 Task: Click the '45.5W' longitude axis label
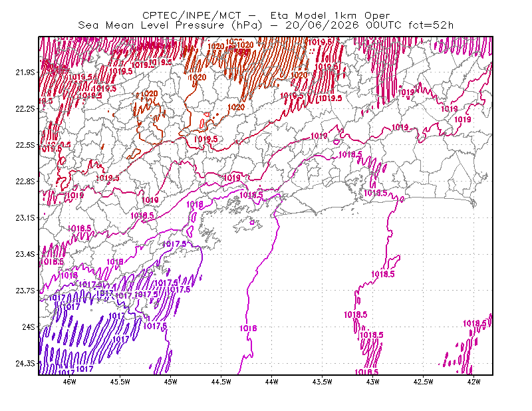120,382
